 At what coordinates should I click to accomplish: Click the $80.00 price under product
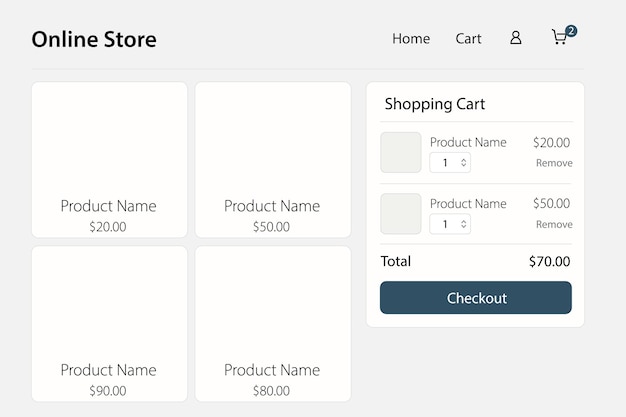(x=271, y=391)
